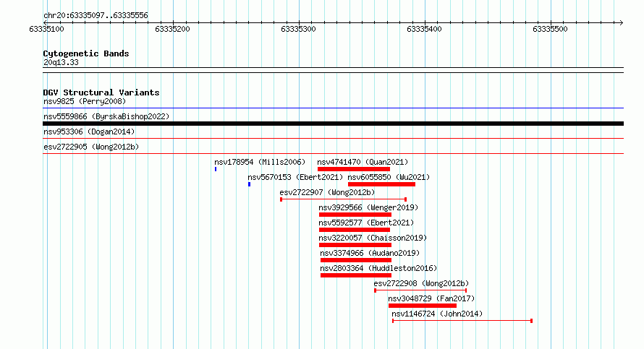Click ruler position 63335200
Image resolution: width=644 pixels, height=349 pixels.
click(172, 29)
